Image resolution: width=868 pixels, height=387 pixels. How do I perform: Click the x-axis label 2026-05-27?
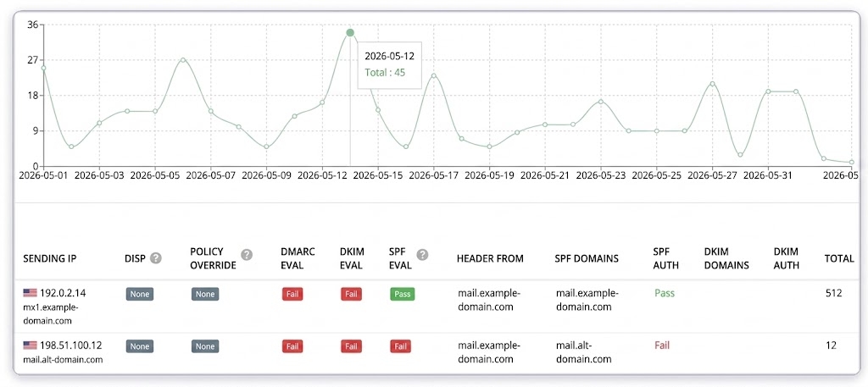click(712, 176)
